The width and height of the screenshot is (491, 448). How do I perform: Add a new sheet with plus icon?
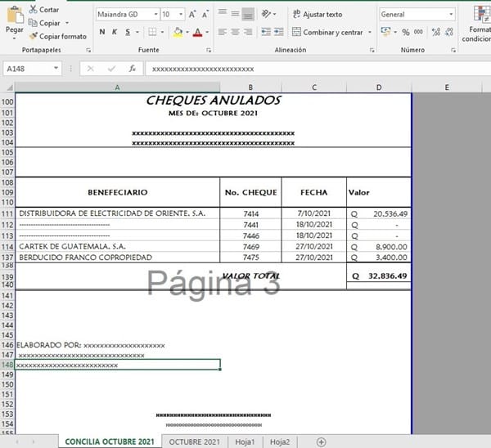[x=321, y=441]
